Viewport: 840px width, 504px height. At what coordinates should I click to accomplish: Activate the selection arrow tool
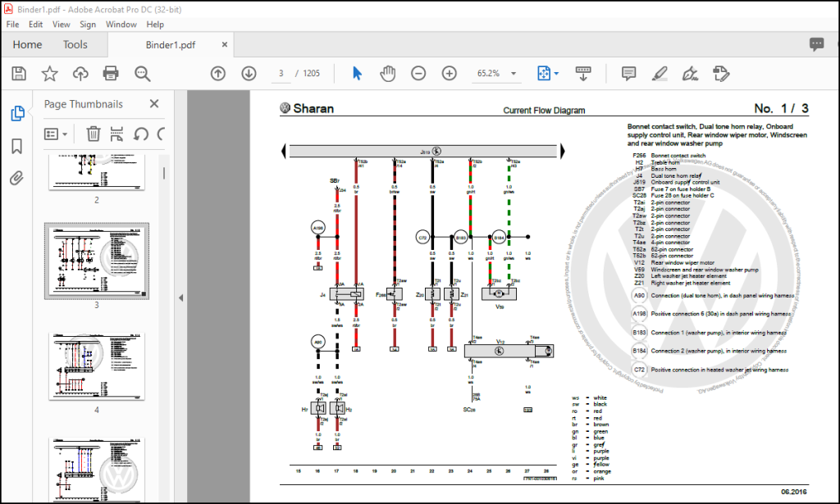[358, 73]
